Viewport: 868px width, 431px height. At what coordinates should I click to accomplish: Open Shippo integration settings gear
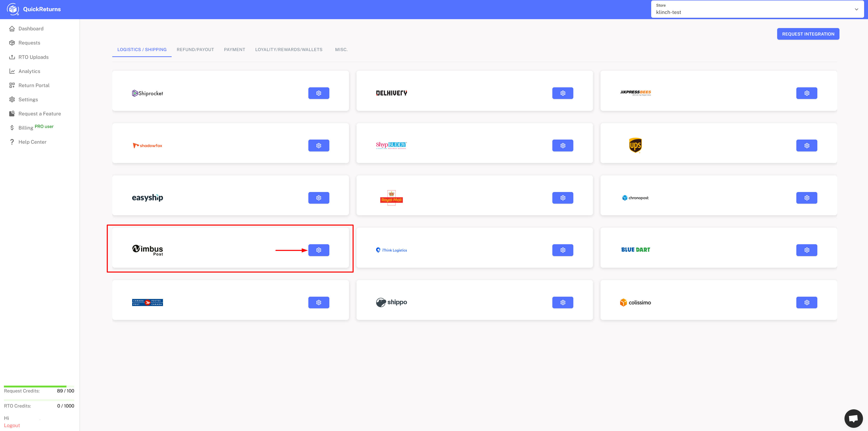point(562,302)
